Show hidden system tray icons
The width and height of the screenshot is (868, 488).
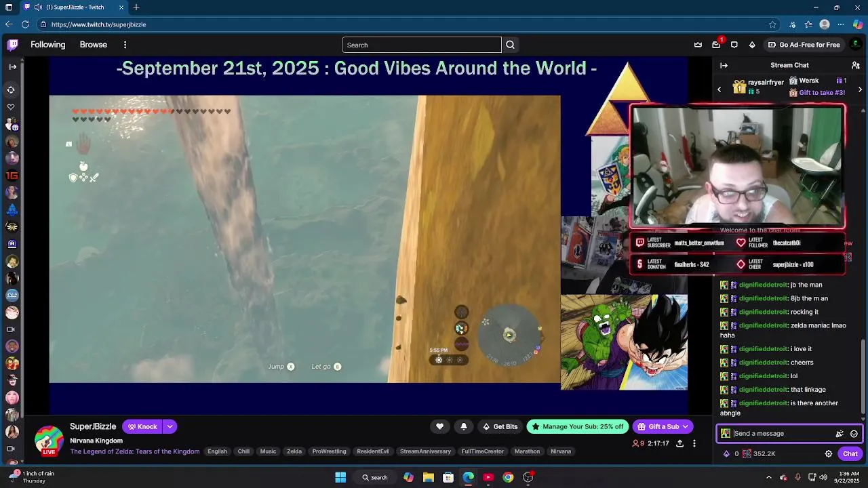pos(768,477)
